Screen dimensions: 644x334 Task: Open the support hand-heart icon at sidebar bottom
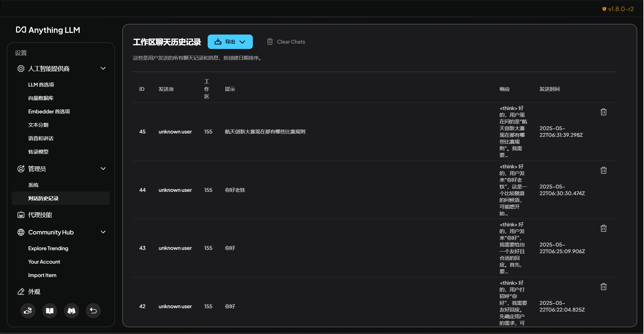tap(28, 311)
